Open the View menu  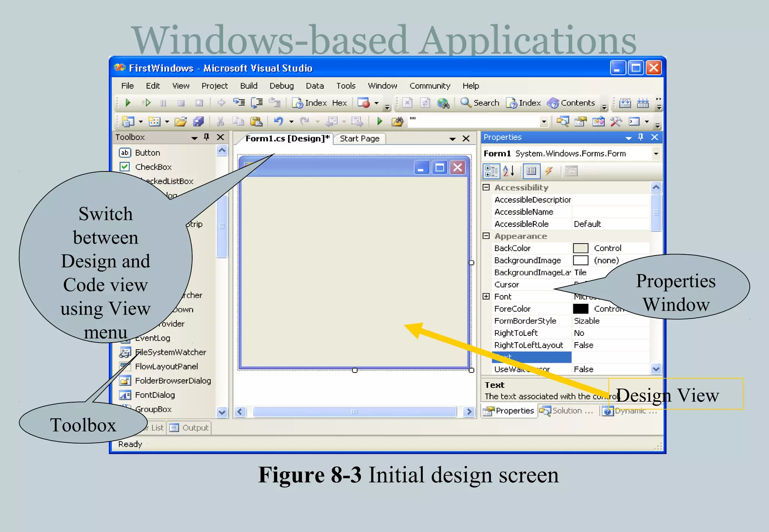pos(181,86)
